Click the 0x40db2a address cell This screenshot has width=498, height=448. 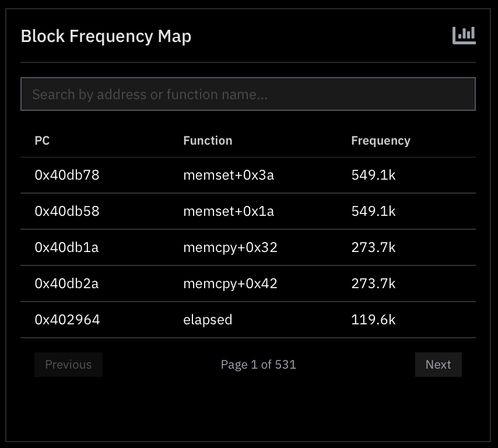coord(66,283)
